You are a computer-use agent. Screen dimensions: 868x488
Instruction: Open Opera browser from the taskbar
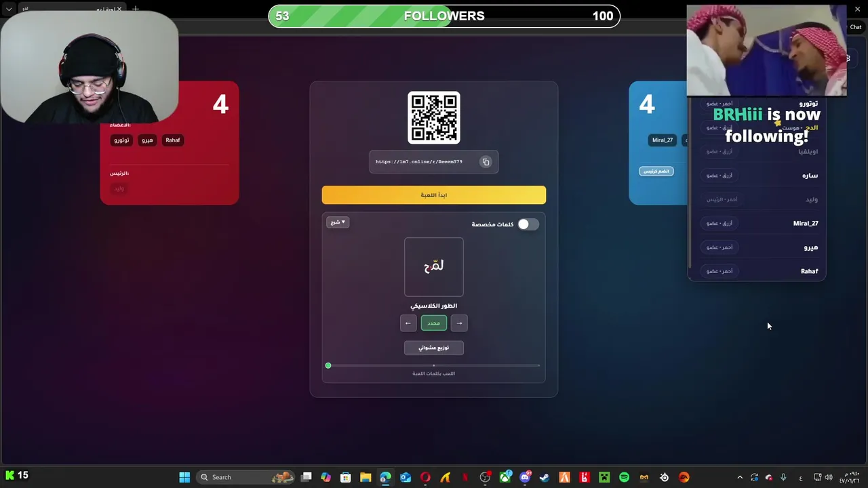coord(425,477)
